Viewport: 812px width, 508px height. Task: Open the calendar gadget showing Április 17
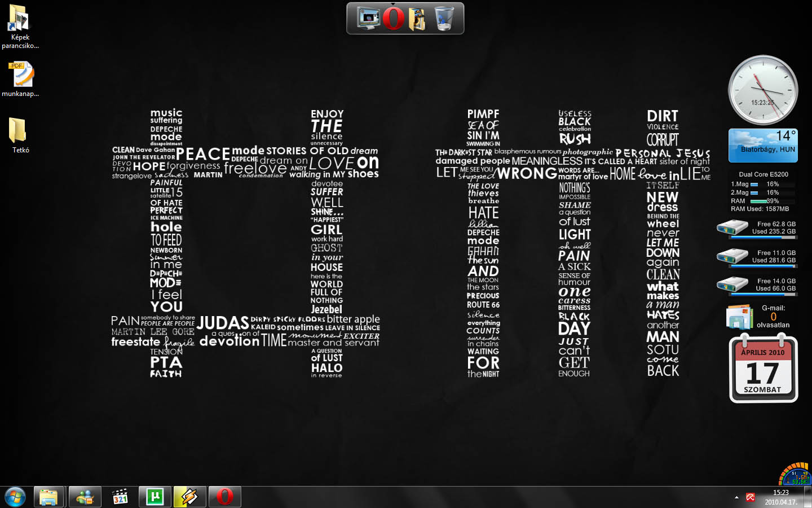pos(764,368)
